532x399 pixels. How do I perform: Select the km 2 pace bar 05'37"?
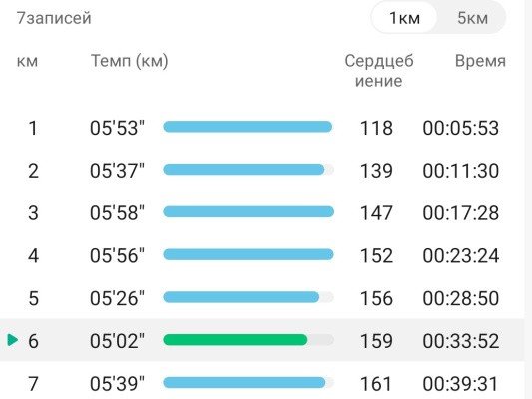point(249,170)
